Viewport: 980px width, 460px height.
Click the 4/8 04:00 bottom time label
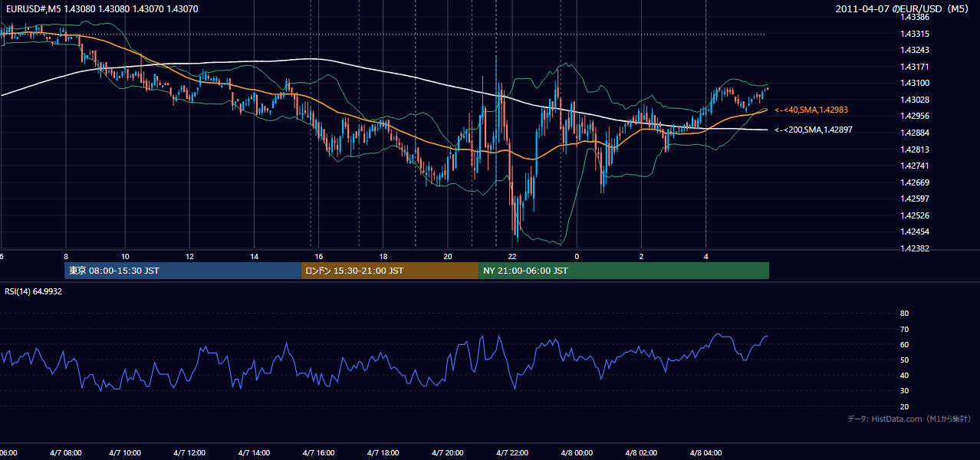pyautogui.click(x=705, y=453)
